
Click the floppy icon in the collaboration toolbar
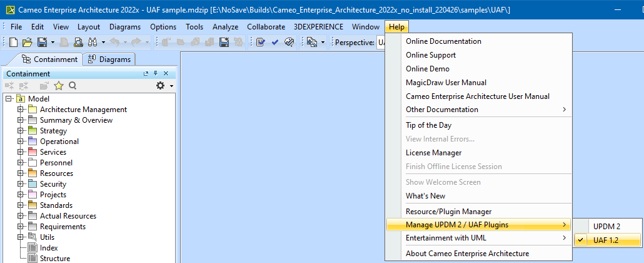point(224,42)
